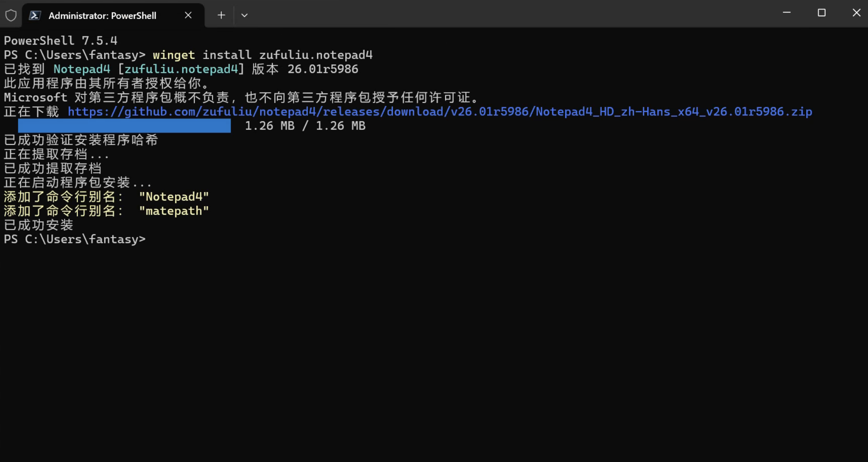Maximize the terminal window
Screen dimensions: 868x462
pos(821,13)
